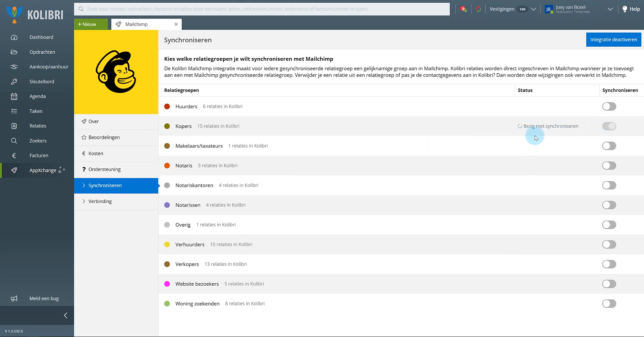Open the Dashboard gauge icon
Screen dimensions: 644x337
pos(14,37)
